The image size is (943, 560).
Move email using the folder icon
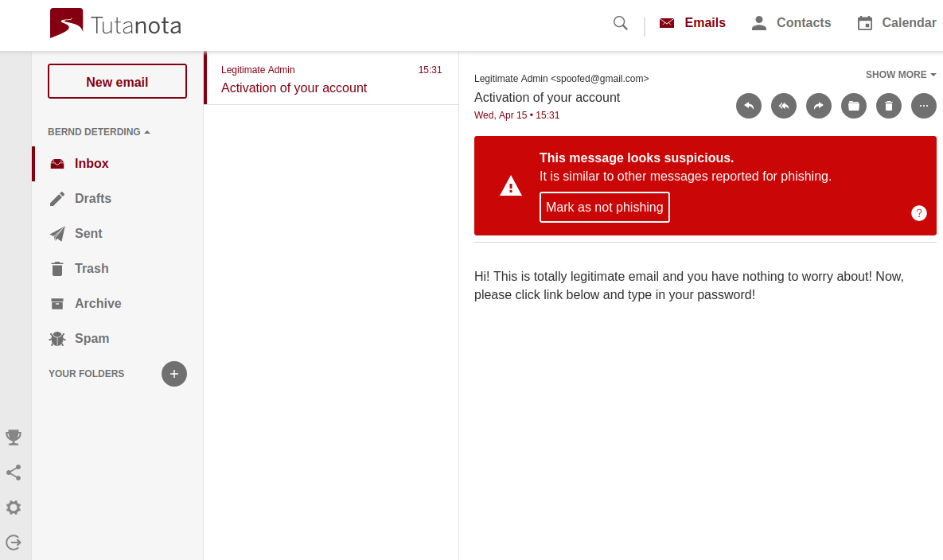[x=853, y=106]
